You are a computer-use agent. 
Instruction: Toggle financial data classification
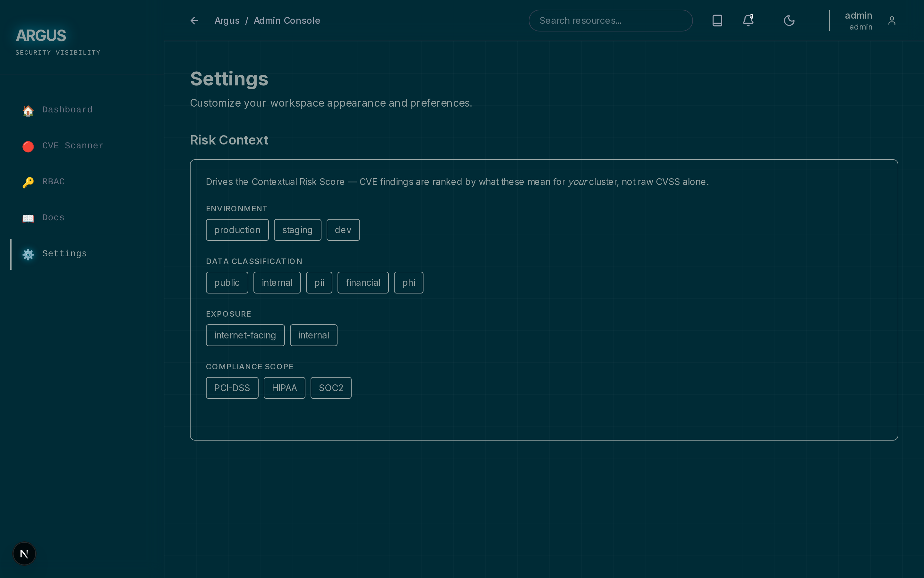[x=363, y=283]
